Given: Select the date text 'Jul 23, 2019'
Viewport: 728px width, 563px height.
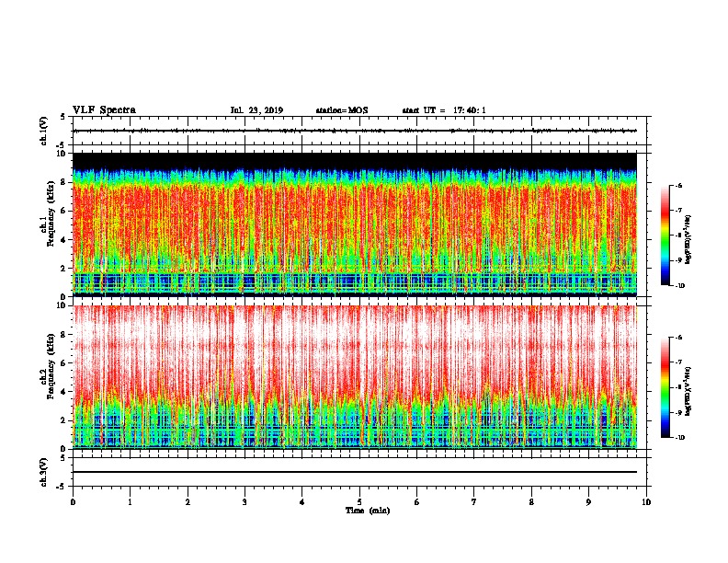Looking at the screenshot, I should tap(256, 110).
